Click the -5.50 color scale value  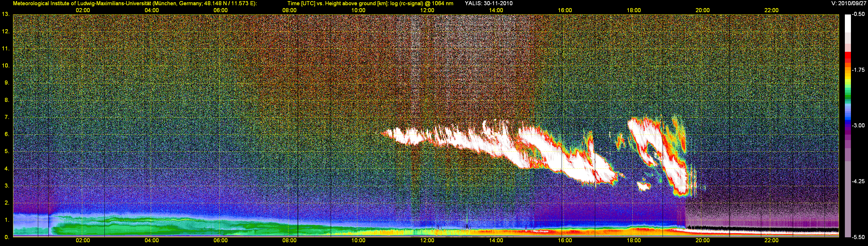(x=858, y=237)
